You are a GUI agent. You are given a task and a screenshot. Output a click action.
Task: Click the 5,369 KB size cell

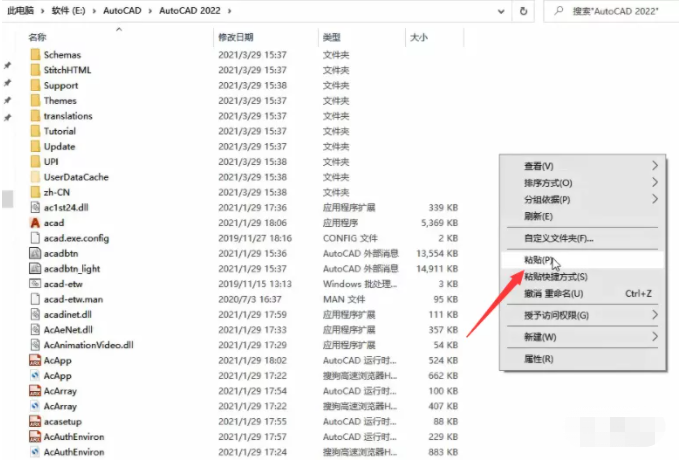tap(439, 223)
